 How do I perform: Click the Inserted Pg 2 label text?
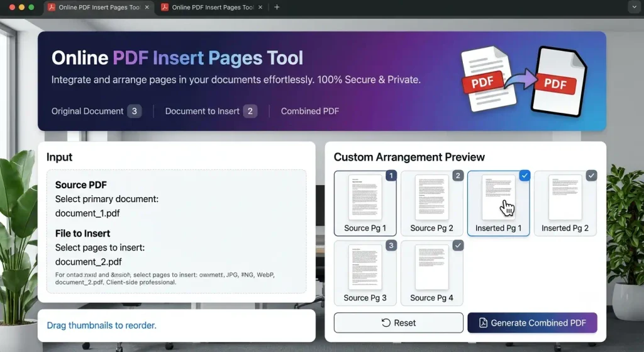click(x=565, y=228)
